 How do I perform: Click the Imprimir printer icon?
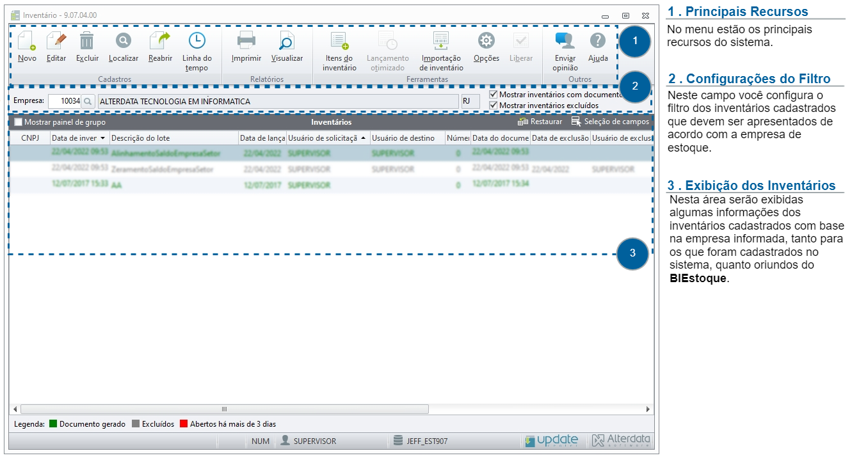click(x=246, y=42)
